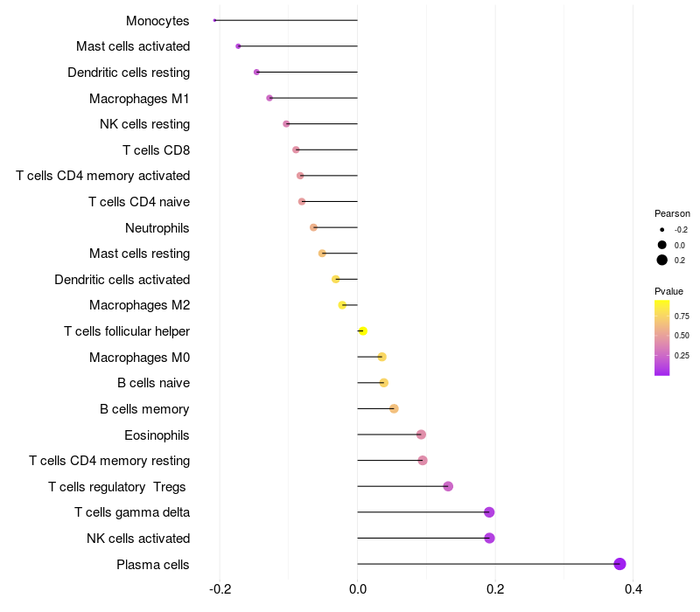
Task: Click the Pvalue color gradient bar
Action: [661, 338]
